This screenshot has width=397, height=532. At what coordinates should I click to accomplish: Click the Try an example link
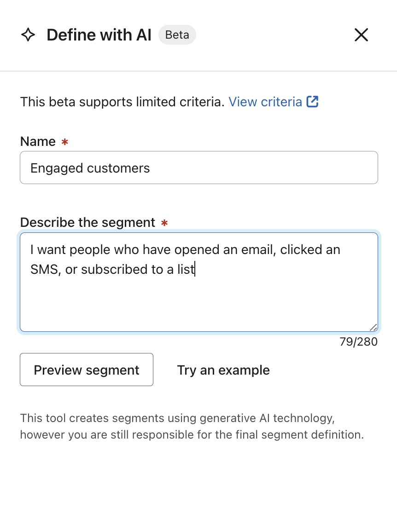coord(223,370)
